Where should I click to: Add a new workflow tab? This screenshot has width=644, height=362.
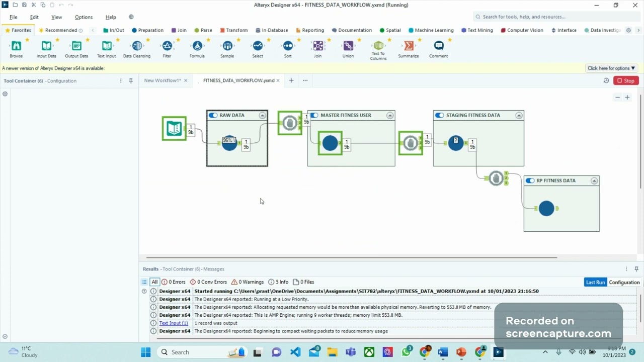pos(291,80)
